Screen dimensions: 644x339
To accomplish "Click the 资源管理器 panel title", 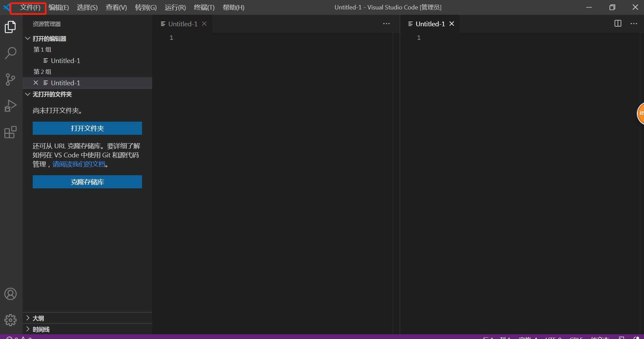I will coord(47,24).
